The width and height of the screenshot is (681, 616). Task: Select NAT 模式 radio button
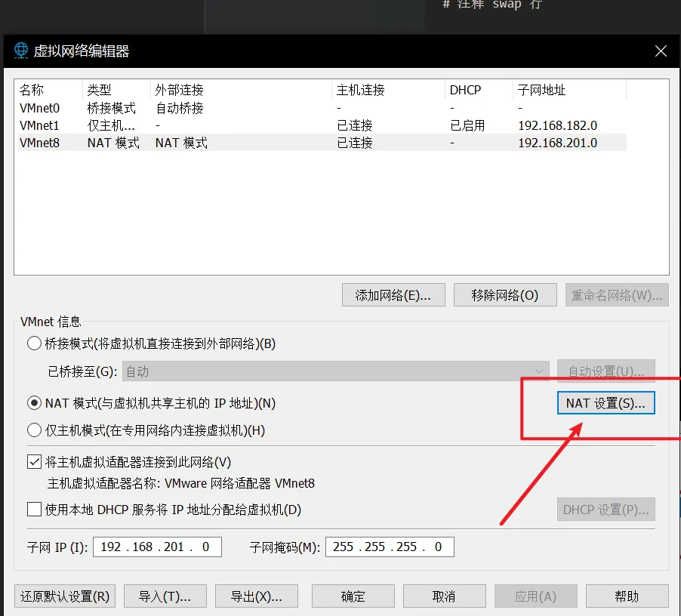[x=34, y=403]
